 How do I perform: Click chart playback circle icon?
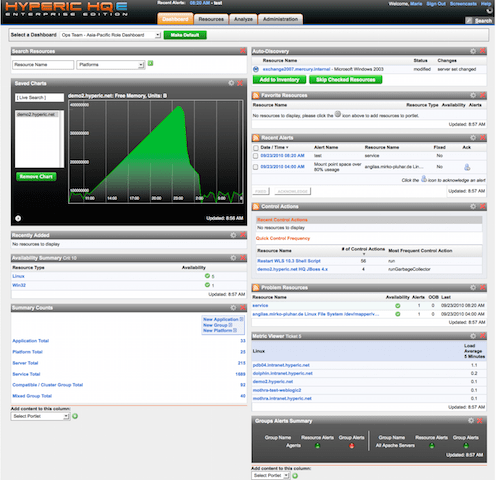point(18,218)
